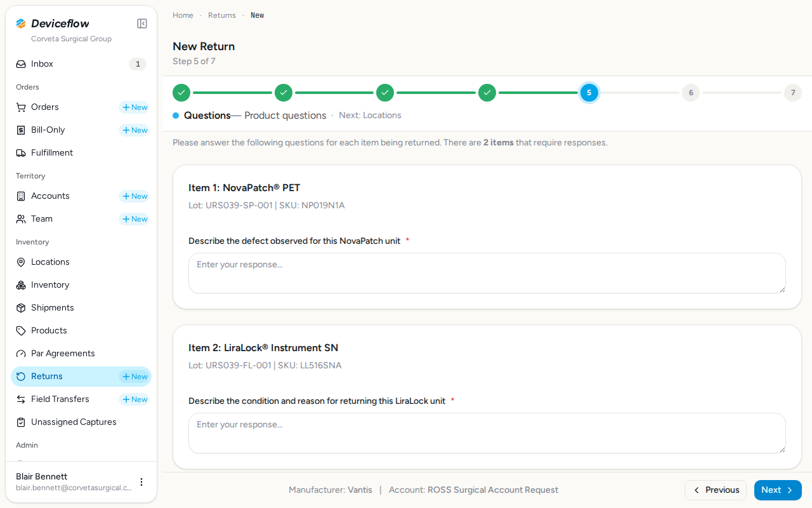This screenshot has height=508, width=812.
Task: Jump to completed step two circle
Action: pos(284,93)
